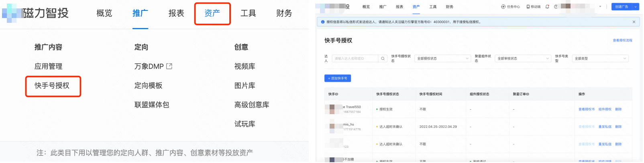The height and width of the screenshot is (163, 644).
Task: Open the 全部类型 dropdown
Action: pyautogui.click(x=600, y=58)
